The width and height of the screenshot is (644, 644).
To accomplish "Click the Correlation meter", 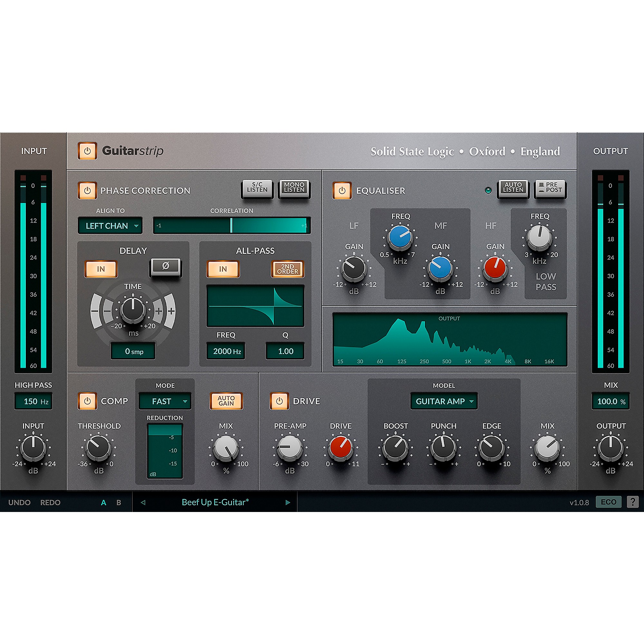I will (232, 225).
